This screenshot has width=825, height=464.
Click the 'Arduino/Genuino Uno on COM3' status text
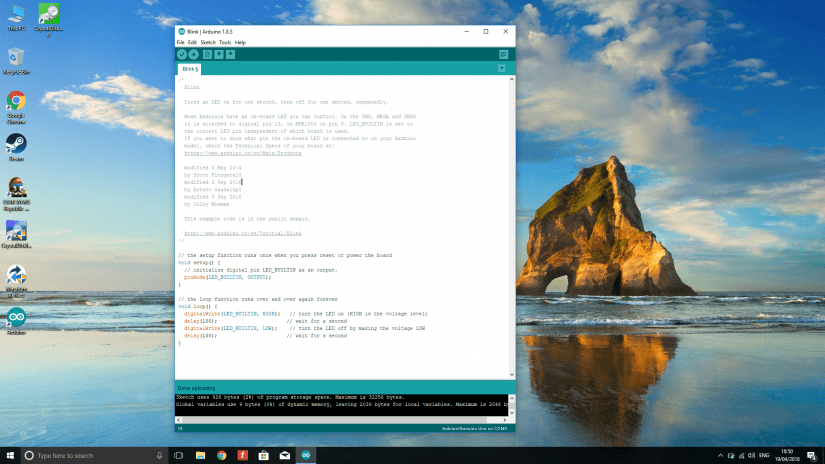click(x=474, y=429)
